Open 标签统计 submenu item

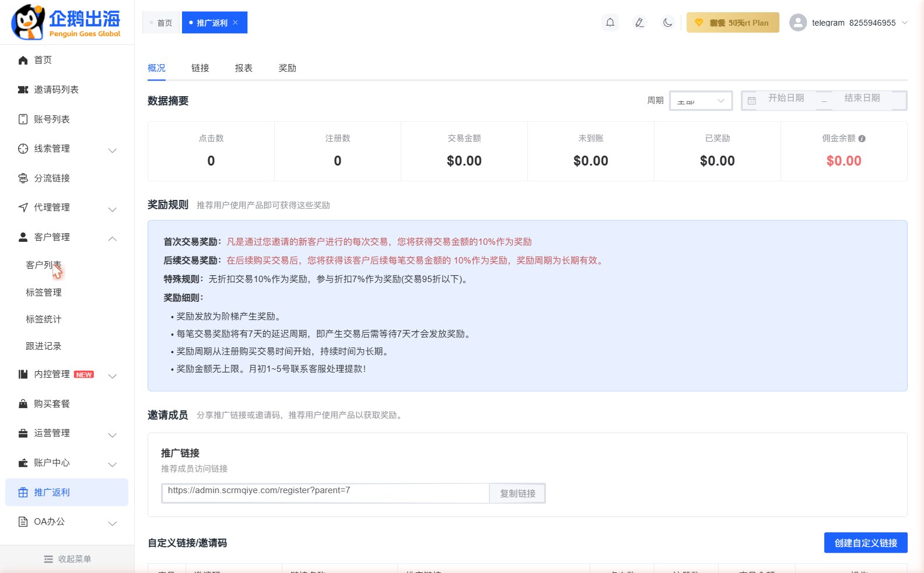coord(44,319)
